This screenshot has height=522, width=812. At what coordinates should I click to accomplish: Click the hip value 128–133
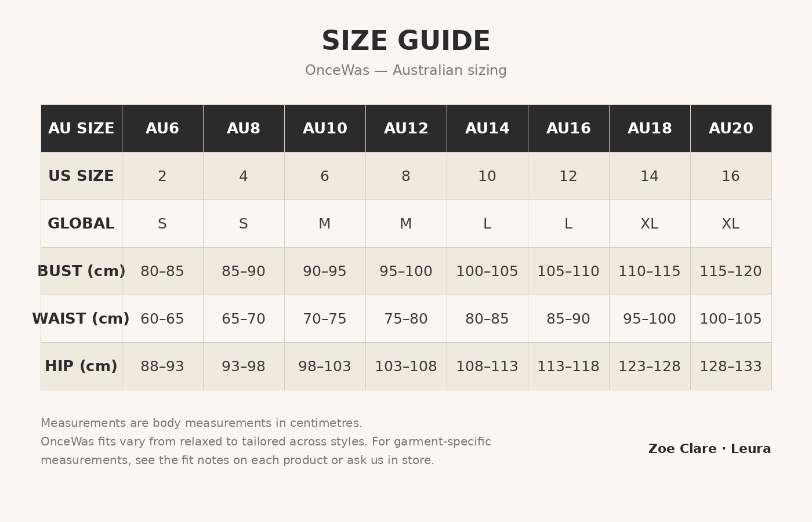tap(731, 367)
